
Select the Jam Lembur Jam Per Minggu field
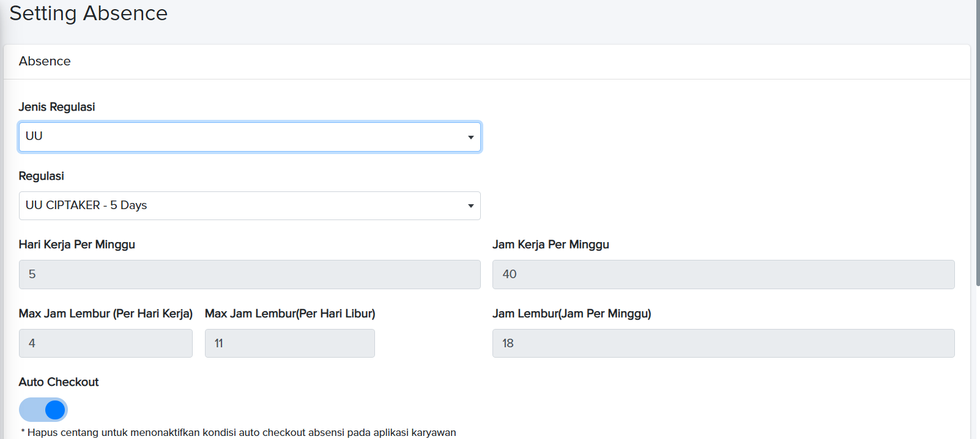[723, 344]
